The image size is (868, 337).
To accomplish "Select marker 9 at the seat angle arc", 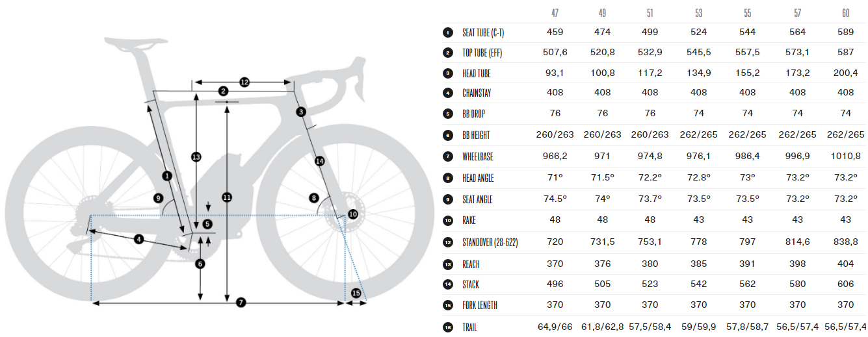I will 158,198.
